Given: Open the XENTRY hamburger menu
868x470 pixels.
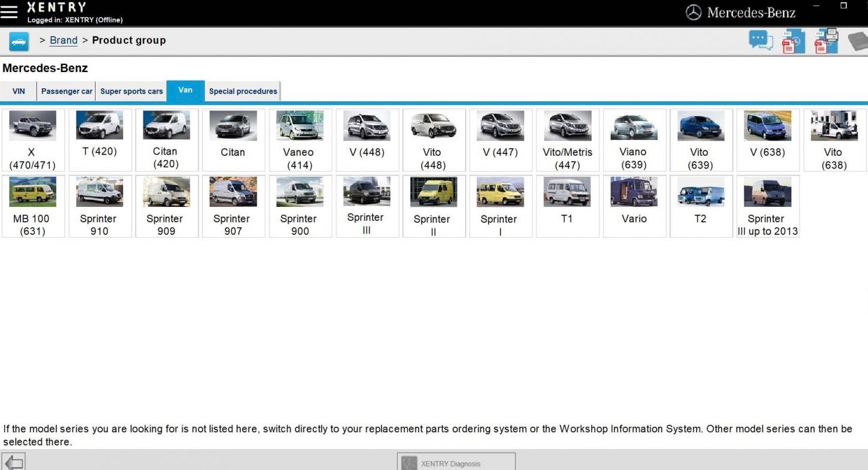Looking at the screenshot, I should [9, 12].
